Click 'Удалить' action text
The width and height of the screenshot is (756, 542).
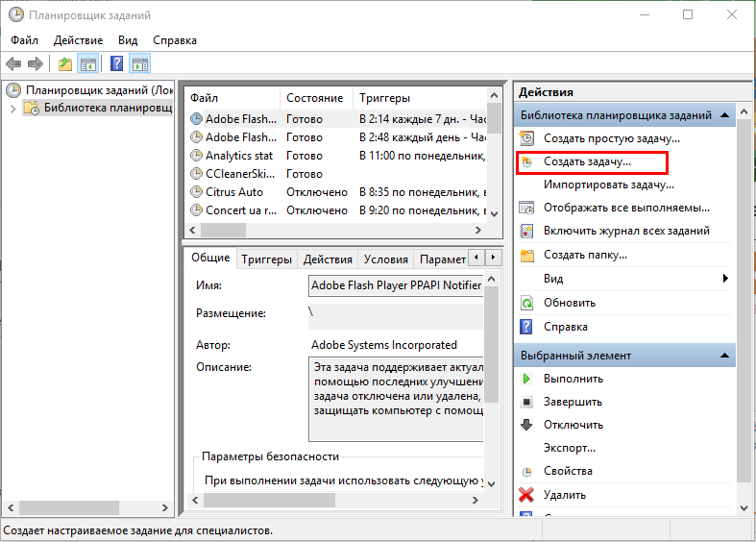[x=565, y=495]
